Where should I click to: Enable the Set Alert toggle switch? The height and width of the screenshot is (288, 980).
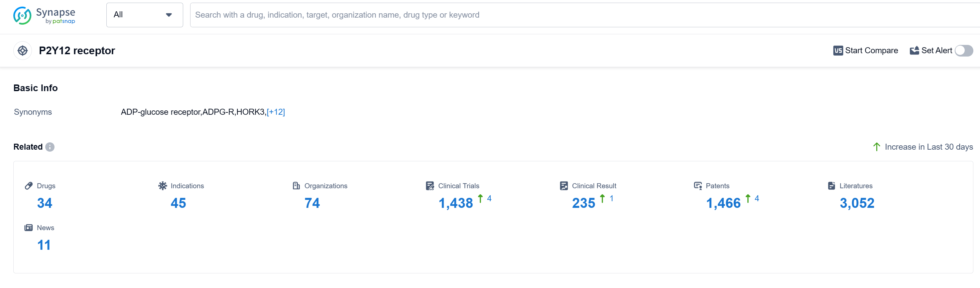pos(964,51)
